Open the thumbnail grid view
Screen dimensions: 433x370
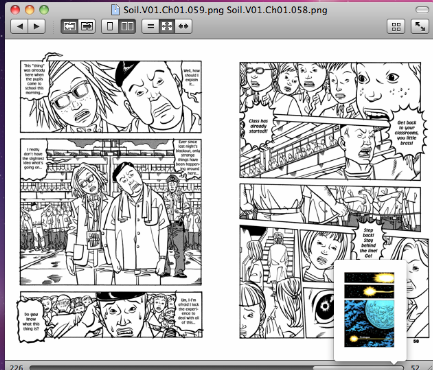click(396, 26)
